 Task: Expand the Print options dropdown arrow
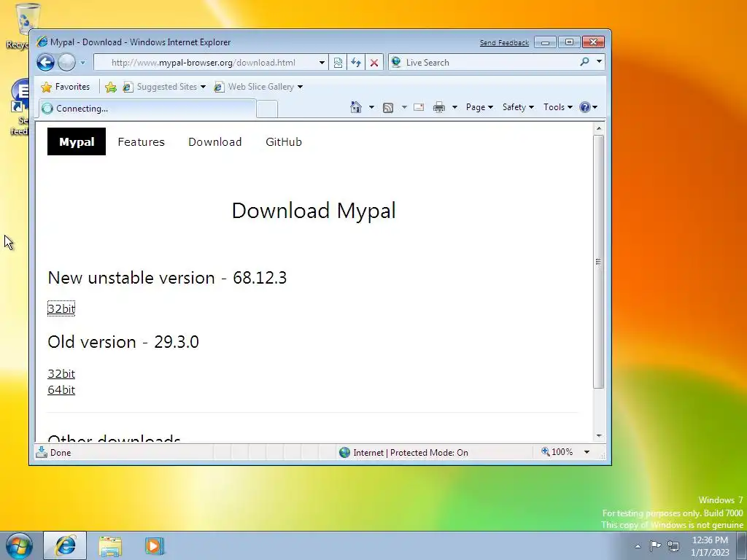(x=454, y=107)
